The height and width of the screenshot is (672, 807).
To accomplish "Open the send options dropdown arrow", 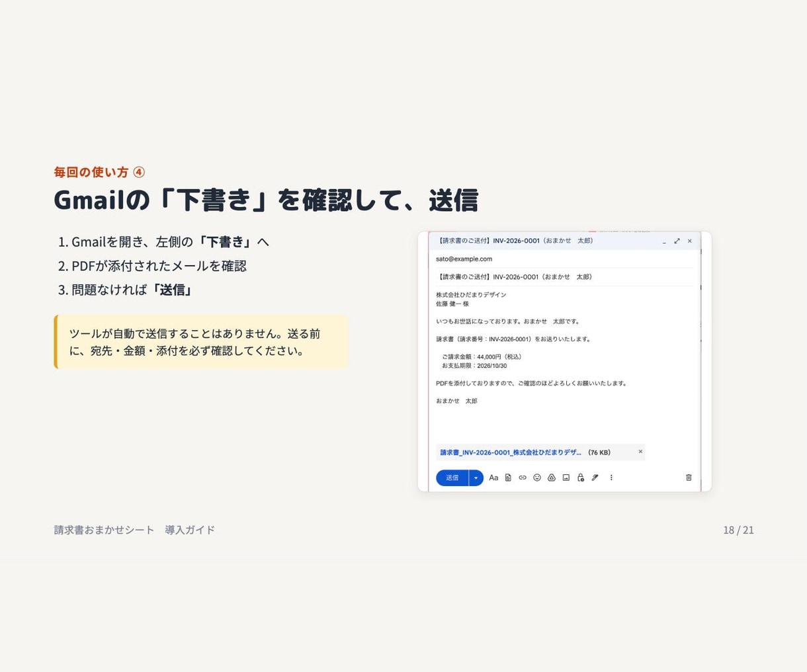I will pos(476,478).
